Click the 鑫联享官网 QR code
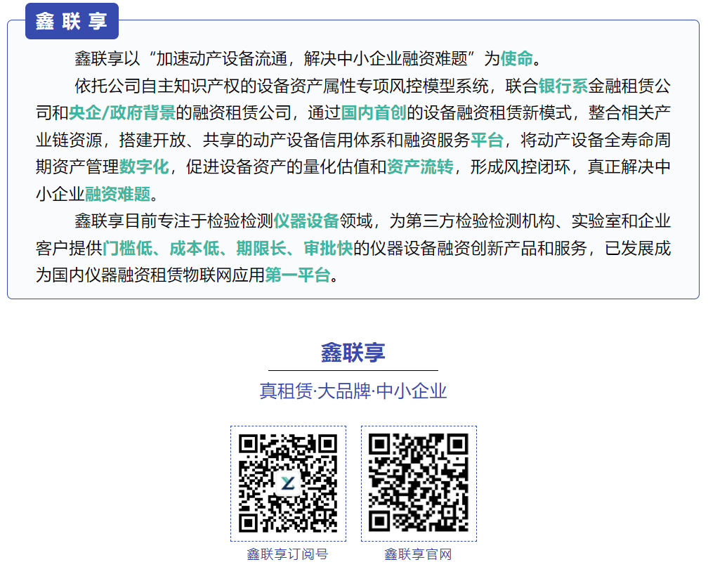 419,483
